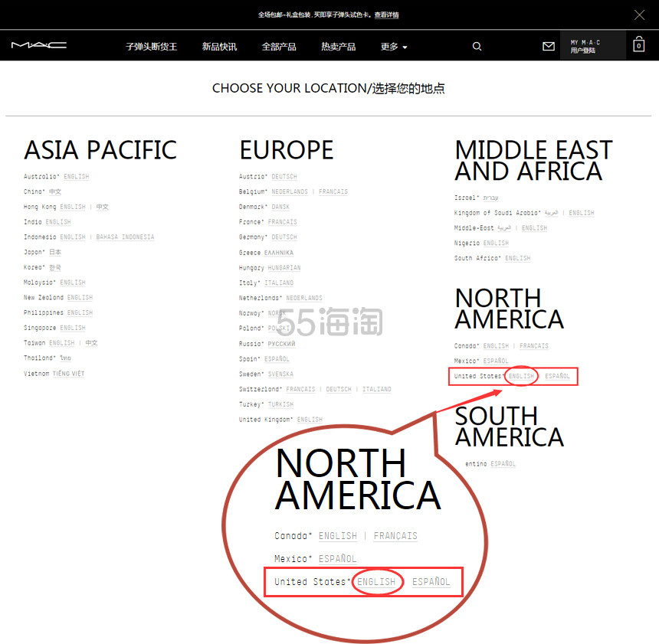Select Nigeria ENGLISH link
This screenshot has width=659, height=644.
click(496, 243)
